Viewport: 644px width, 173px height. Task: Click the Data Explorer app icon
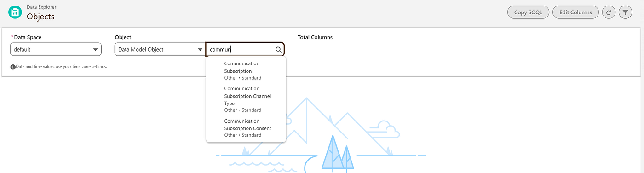[x=15, y=12]
